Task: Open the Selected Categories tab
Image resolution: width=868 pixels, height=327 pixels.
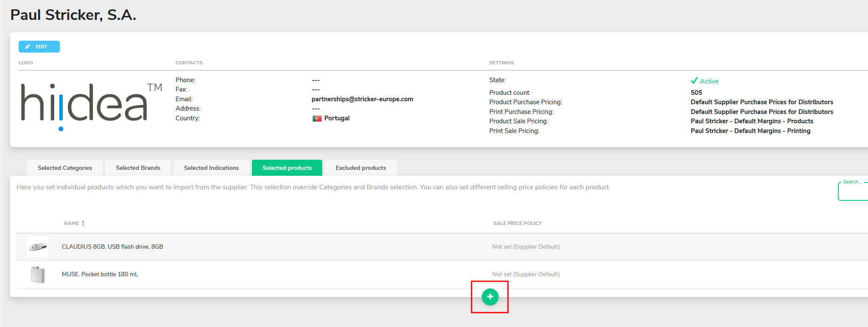Action: [65, 168]
